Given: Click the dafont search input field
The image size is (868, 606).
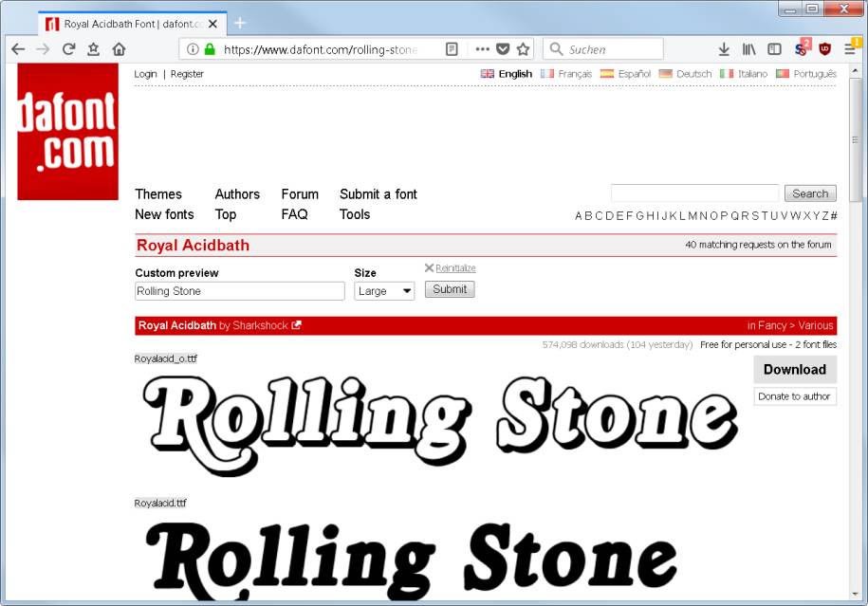Looking at the screenshot, I should [694, 193].
